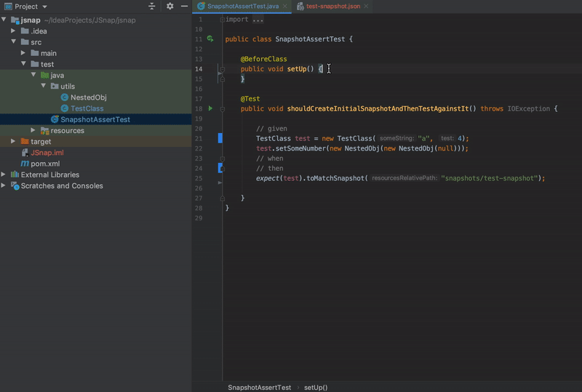
Task: Hide the Project tool window
Action: point(184,7)
